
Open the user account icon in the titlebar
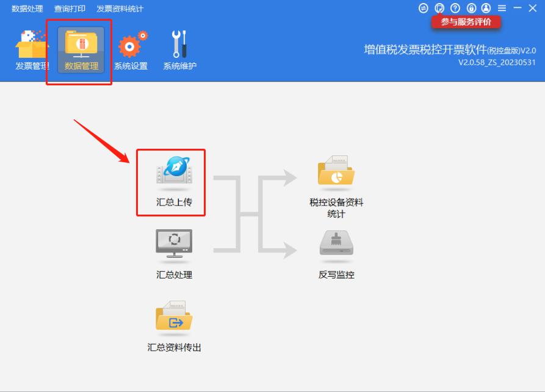(x=485, y=8)
